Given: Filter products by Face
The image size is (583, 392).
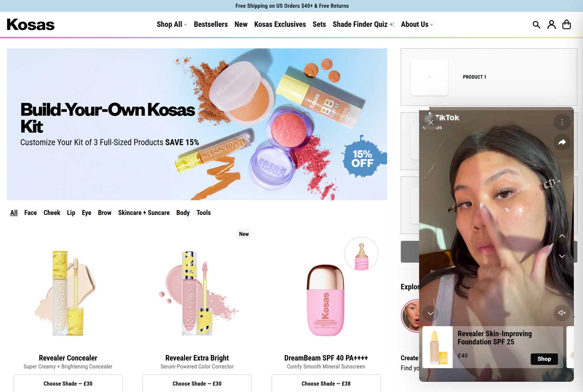Looking at the screenshot, I should tap(30, 213).
